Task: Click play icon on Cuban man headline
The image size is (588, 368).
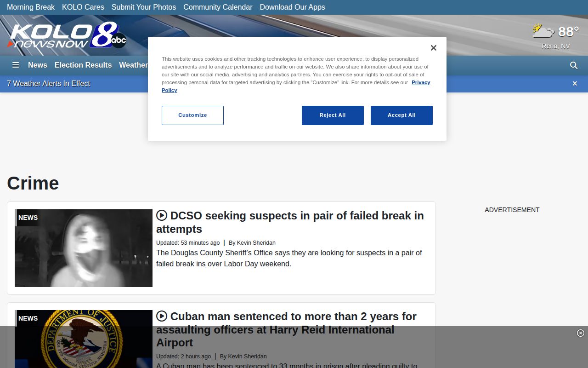Action: [162, 316]
